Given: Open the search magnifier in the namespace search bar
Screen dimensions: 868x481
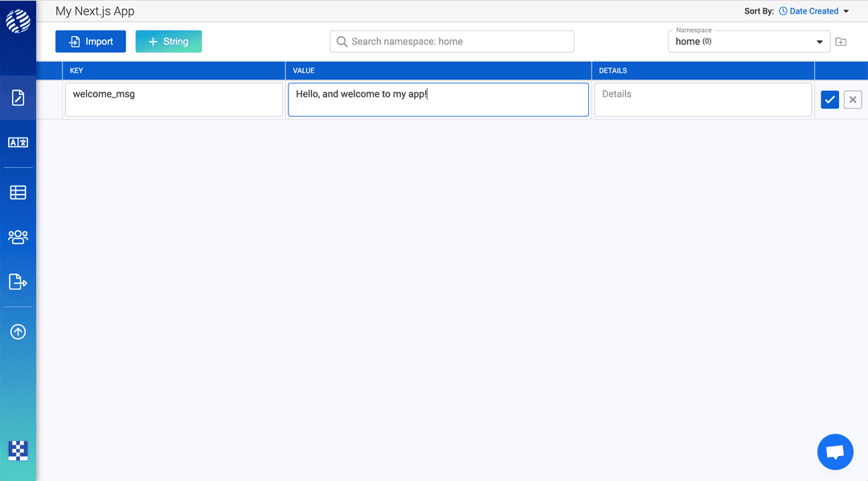Looking at the screenshot, I should click(x=342, y=41).
